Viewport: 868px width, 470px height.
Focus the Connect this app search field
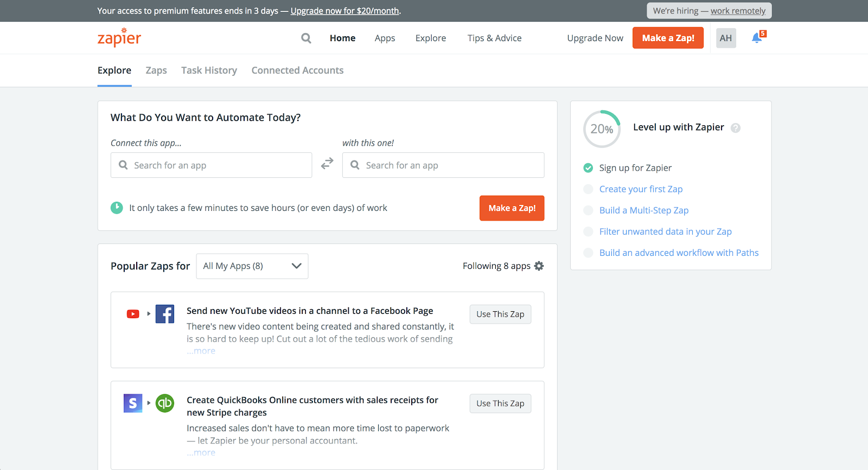coord(212,165)
